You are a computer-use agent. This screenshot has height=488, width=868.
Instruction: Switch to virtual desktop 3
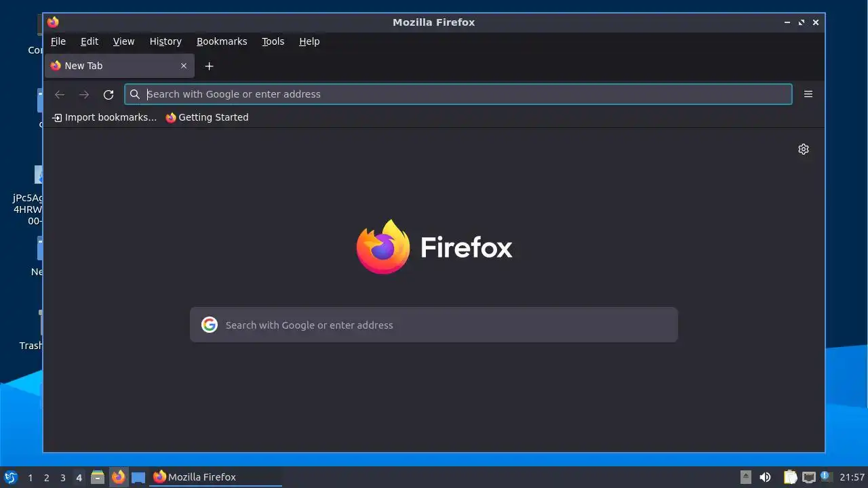62,477
